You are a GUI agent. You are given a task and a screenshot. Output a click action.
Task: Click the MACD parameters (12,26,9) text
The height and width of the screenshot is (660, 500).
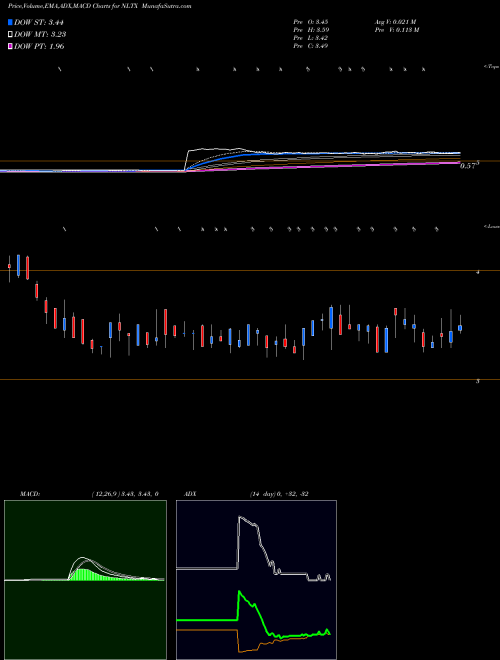tap(125, 494)
